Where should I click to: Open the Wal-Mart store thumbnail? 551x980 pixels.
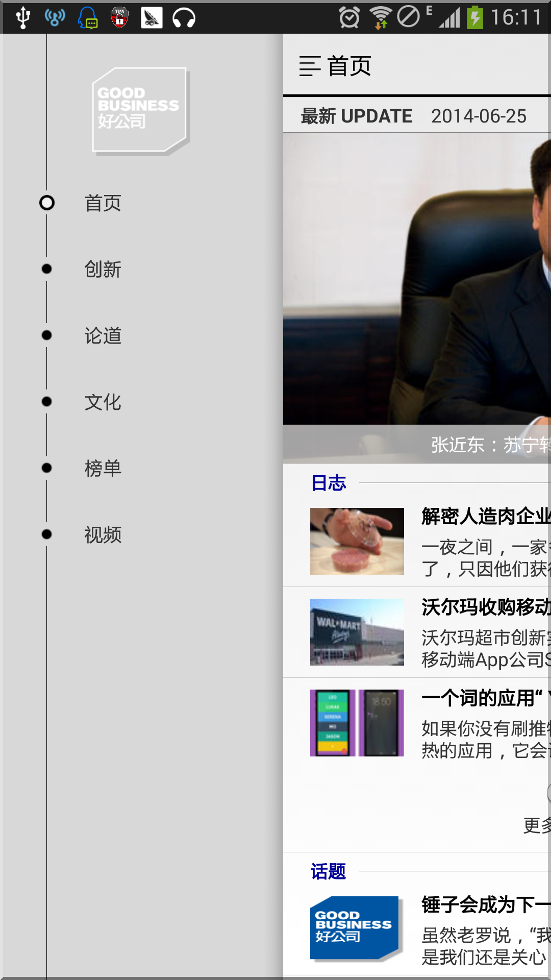[357, 632]
